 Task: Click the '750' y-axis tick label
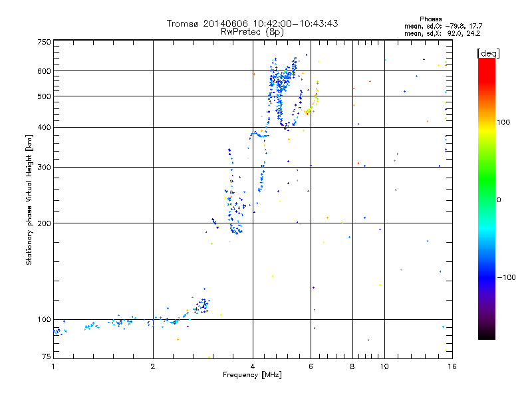coord(44,42)
